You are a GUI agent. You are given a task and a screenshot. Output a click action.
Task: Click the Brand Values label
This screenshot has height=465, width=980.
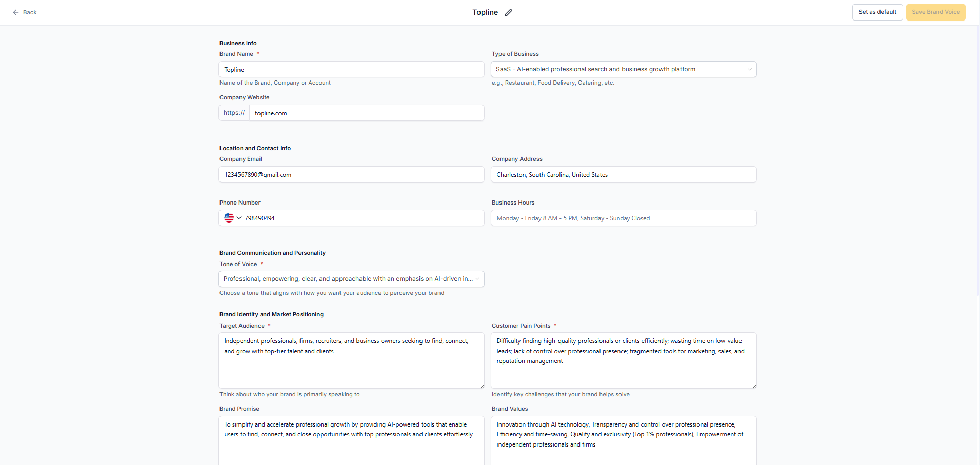[510, 409]
